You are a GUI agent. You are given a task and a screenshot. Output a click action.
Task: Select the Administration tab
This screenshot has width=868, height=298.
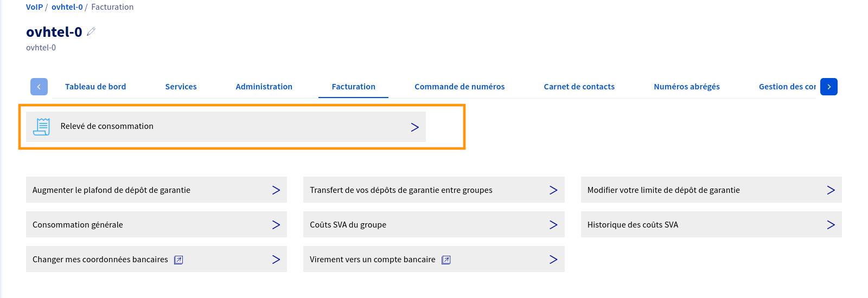pos(264,87)
